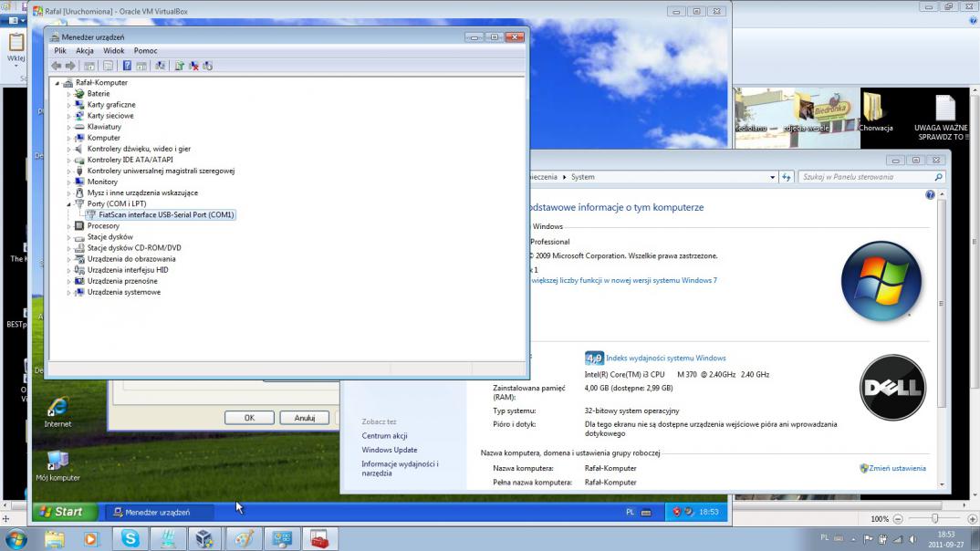Click the red security shield in XP tray
The image size is (980, 551).
[676, 512]
